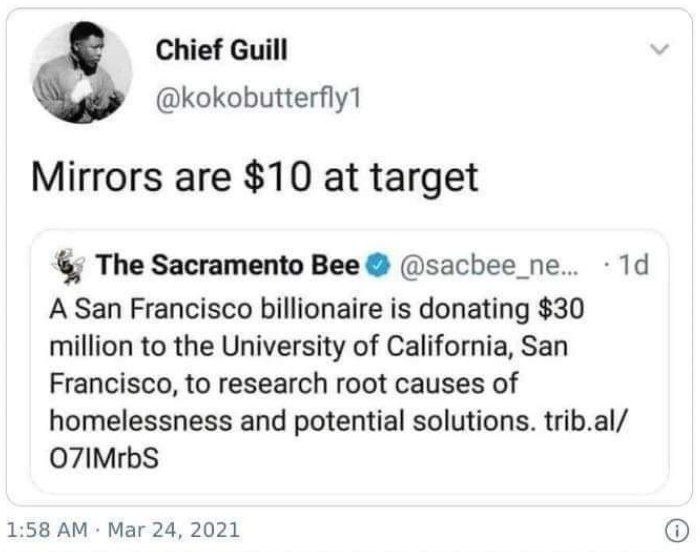The height and width of the screenshot is (552, 700).
Task: Click the blue verified badge icon
Action: point(377,267)
